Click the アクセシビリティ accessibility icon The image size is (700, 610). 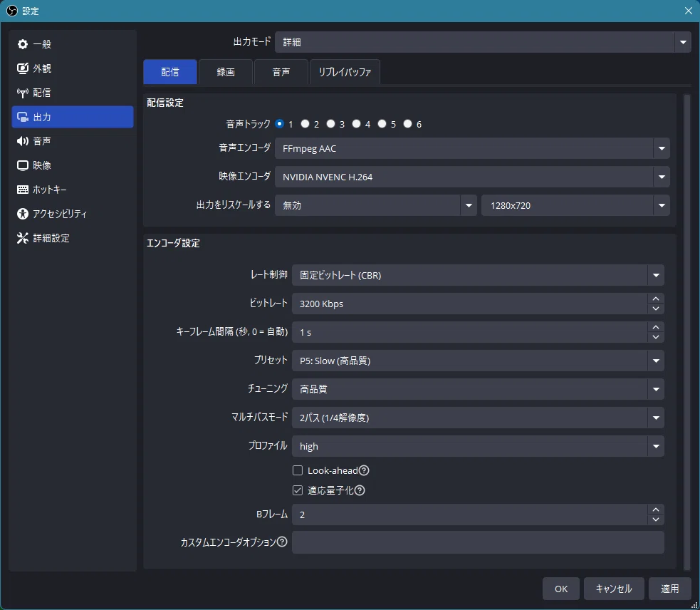(x=22, y=214)
